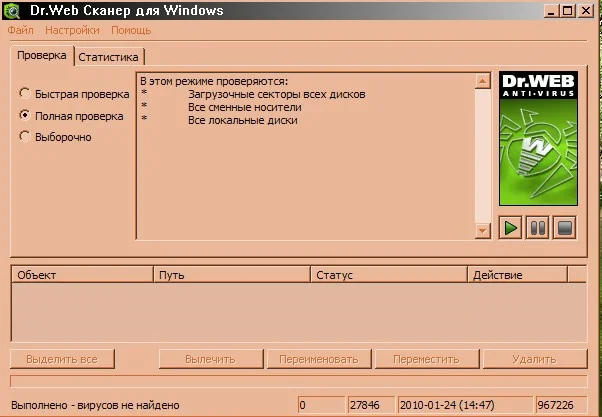
Task: Sort results by the Объект column header
Action: click(x=83, y=275)
